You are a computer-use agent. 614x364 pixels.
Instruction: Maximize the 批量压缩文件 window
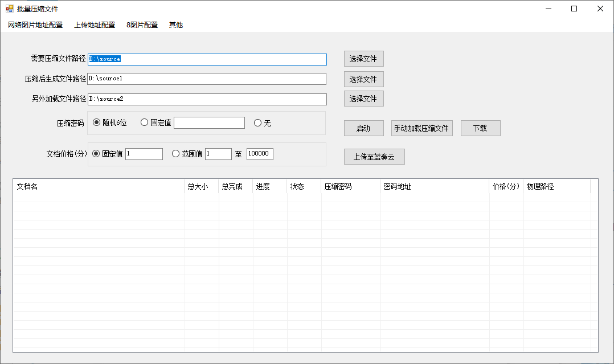[574, 9]
